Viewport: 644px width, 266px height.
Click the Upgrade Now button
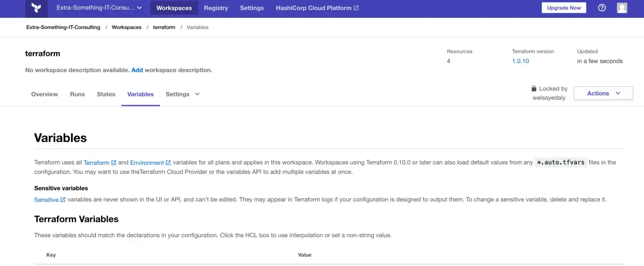click(563, 8)
